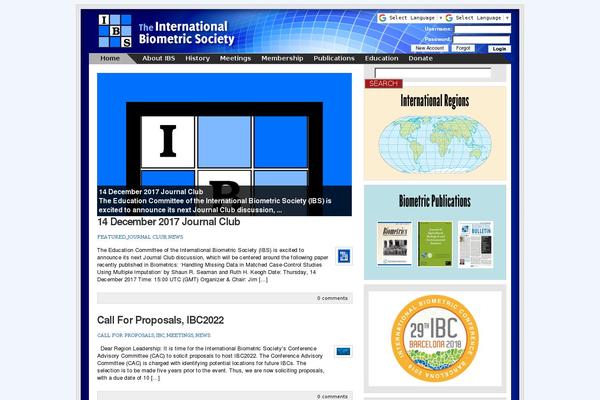Click the NEWS tag under Journal Club post
Viewport: 600px width, 400px height.
176,237
